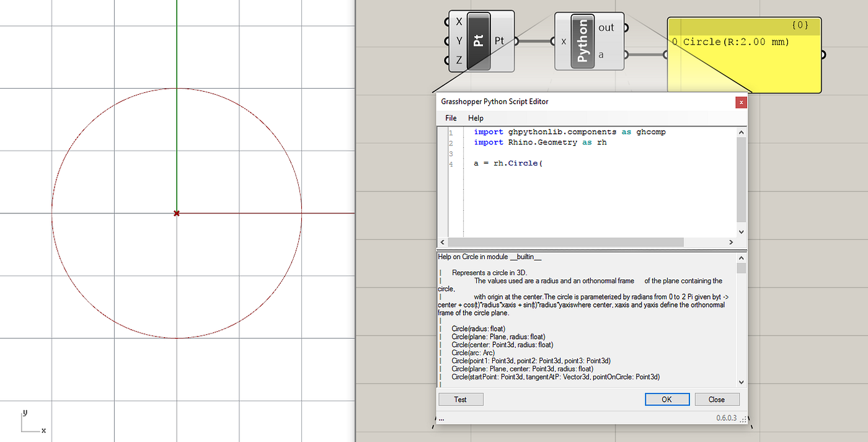Click the X input port on Pt component
Screen dimensions: 868x442
pos(448,20)
